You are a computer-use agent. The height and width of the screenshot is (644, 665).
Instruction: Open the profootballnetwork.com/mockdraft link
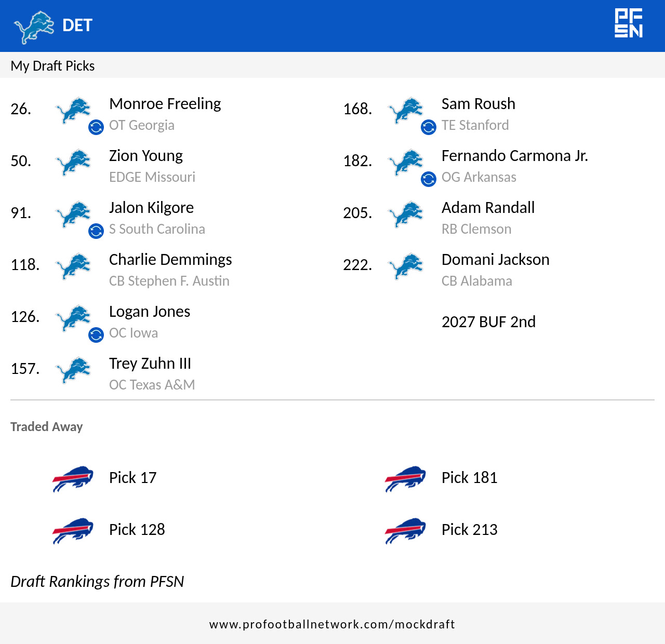(x=332, y=624)
